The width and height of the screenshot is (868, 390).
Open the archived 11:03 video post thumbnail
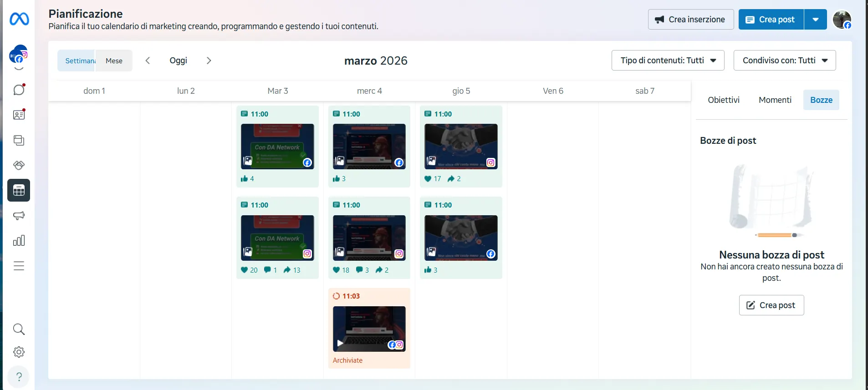369,329
